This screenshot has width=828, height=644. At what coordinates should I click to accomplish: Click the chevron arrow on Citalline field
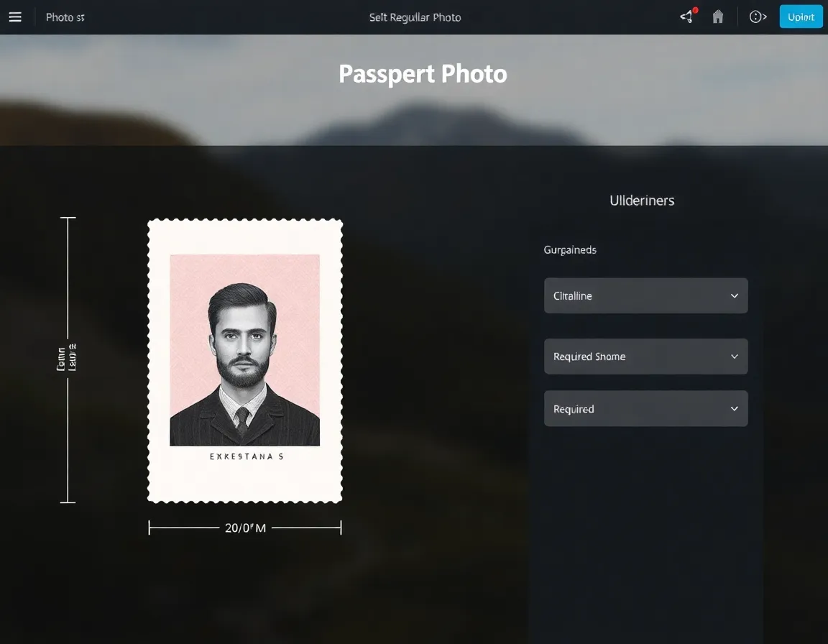coord(734,296)
